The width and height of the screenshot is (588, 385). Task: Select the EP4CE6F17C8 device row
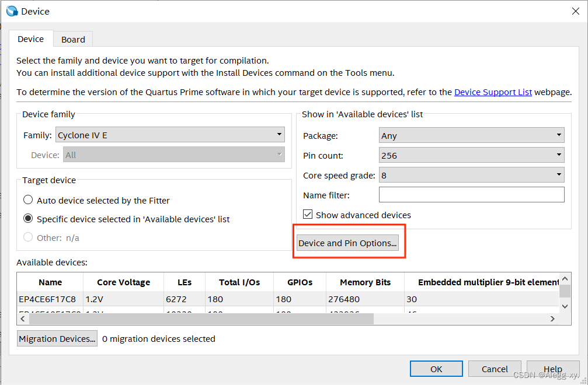[x=288, y=299]
